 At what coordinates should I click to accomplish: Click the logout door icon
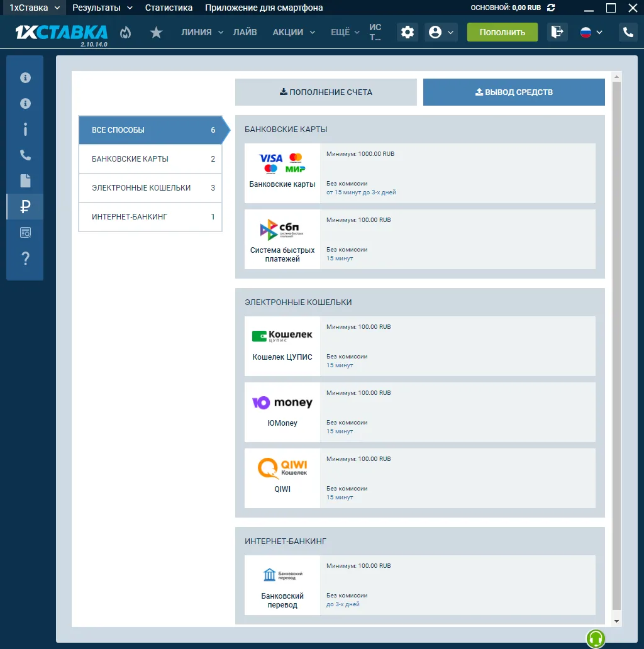coord(557,32)
